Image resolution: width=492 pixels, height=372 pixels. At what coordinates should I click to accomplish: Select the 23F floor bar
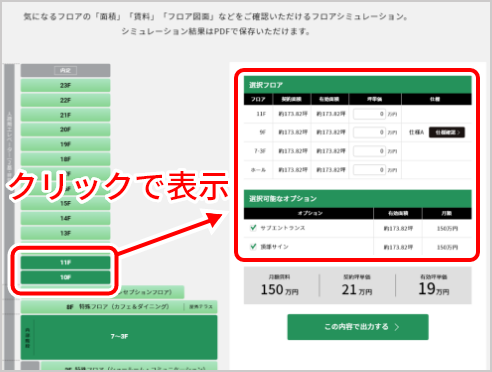[65, 85]
